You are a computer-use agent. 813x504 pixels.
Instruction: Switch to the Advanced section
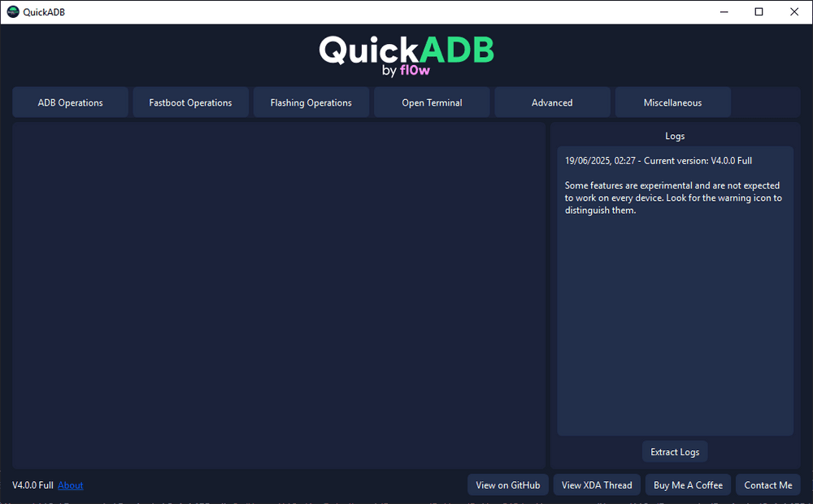click(x=552, y=102)
